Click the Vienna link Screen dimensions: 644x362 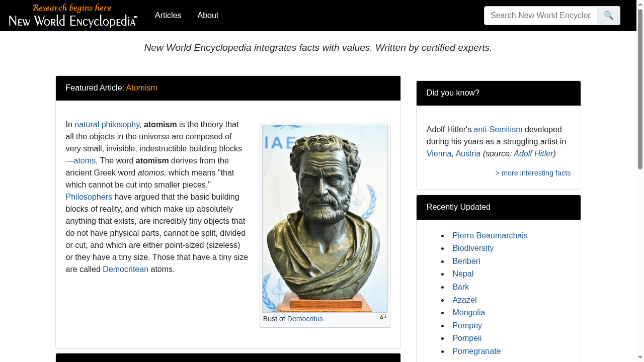[439, 153]
